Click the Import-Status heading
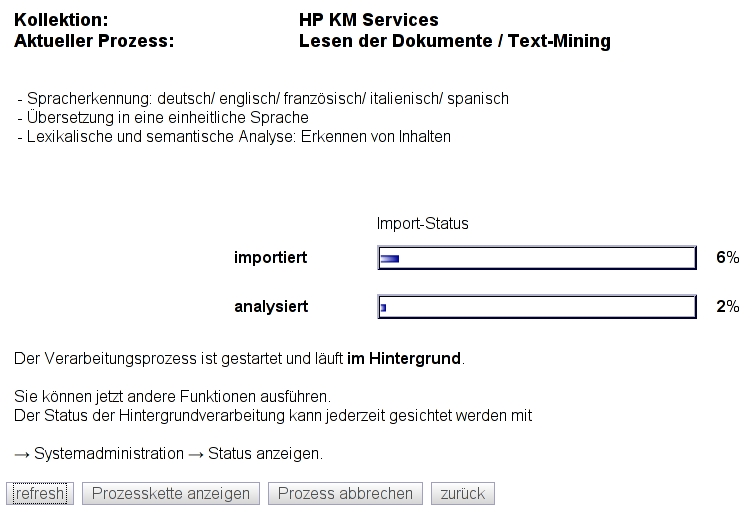The image size is (752, 516). tap(422, 224)
